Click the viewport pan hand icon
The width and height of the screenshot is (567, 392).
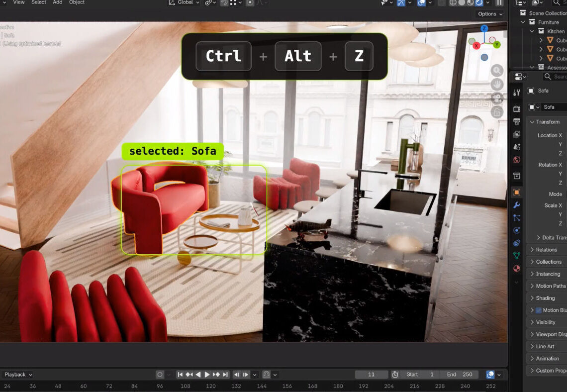pyautogui.click(x=497, y=84)
